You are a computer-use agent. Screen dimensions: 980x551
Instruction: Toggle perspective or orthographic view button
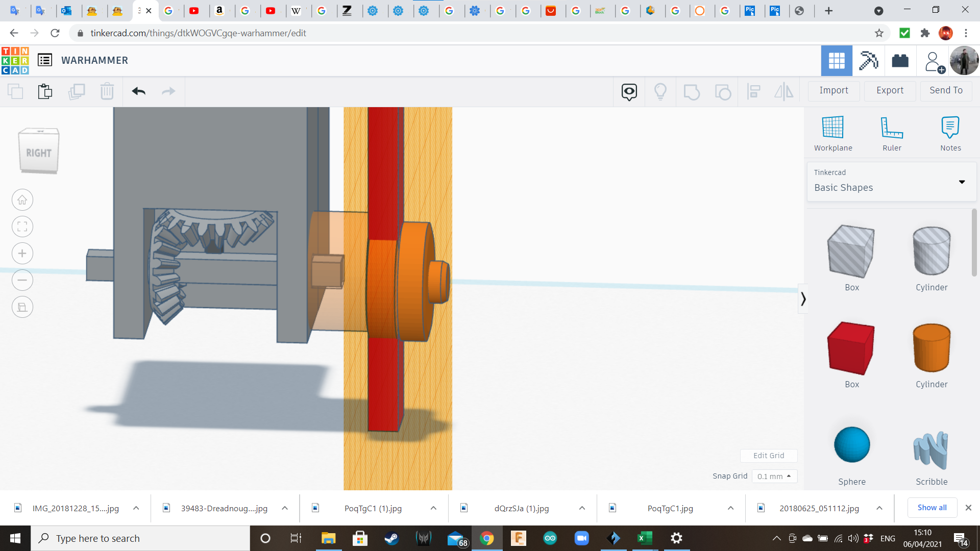pyautogui.click(x=22, y=307)
